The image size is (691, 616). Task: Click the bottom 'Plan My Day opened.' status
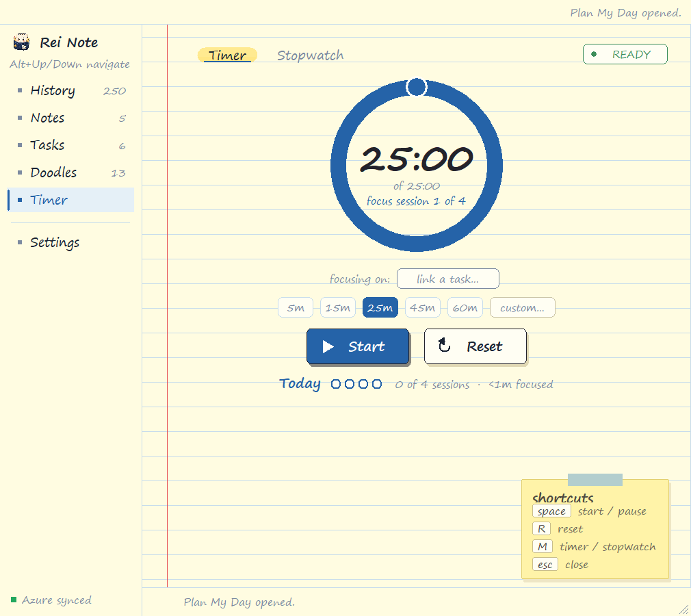pyautogui.click(x=239, y=602)
